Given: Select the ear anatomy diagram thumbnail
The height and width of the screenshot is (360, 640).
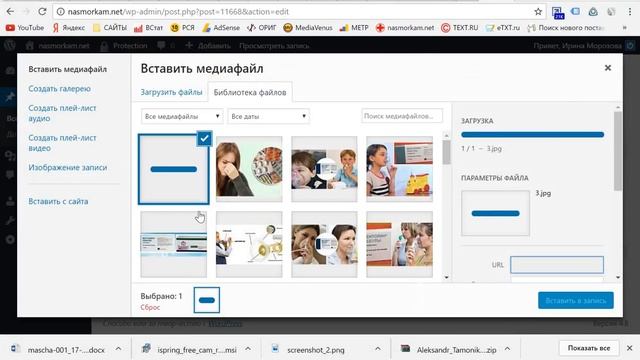Looking at the screenshot, I should (249, 244).
